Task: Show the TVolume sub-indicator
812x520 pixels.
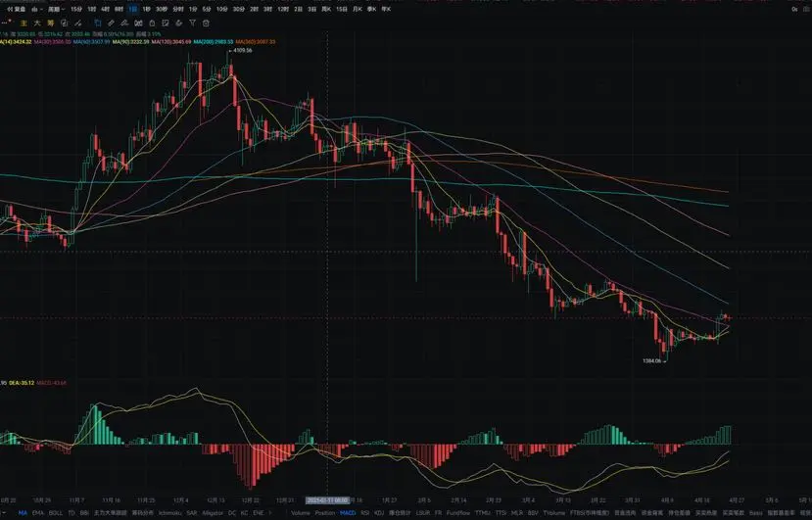Action: tap(554, 513)
